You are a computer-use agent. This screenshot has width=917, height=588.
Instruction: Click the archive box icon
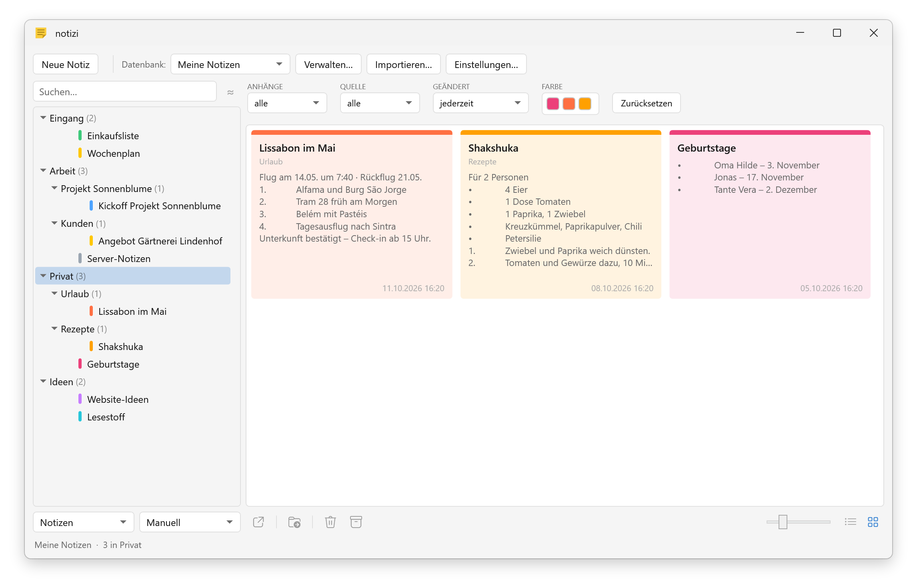[356, 522]
